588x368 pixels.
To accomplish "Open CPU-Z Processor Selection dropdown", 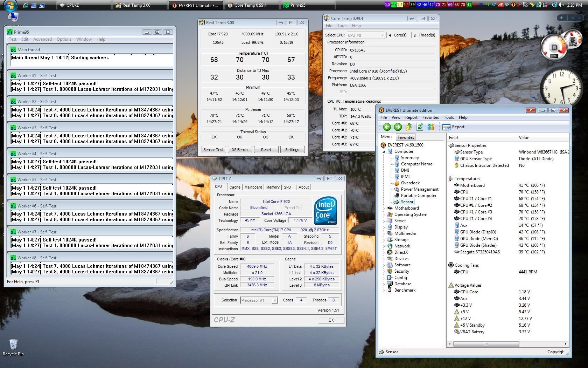I will click(x=259, y=300).
